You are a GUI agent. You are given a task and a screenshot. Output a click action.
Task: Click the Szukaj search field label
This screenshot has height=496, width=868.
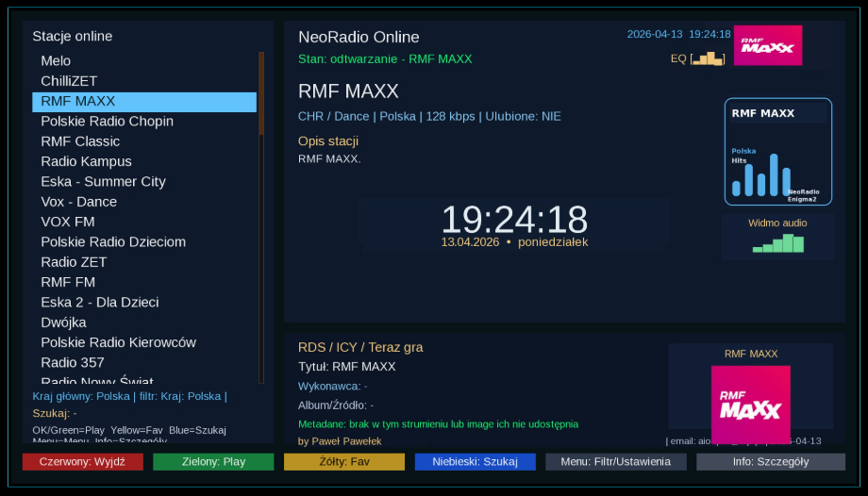[55, 414]
